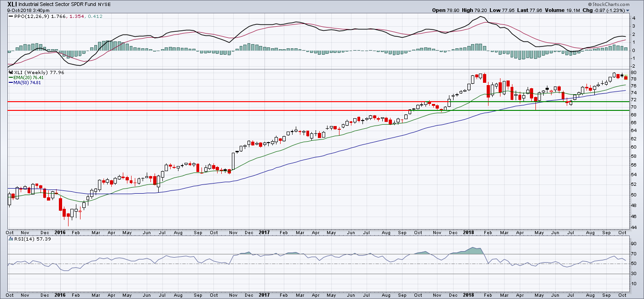The width and height of the screenshot is (644, 299).
Task: Click the 2016 year label under price chart
Action: [x=60, y=233]
